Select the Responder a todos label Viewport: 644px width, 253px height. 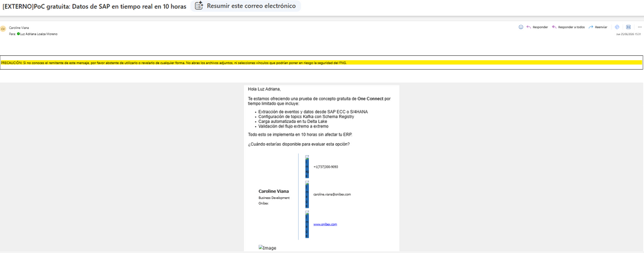(x=571, y=27)
